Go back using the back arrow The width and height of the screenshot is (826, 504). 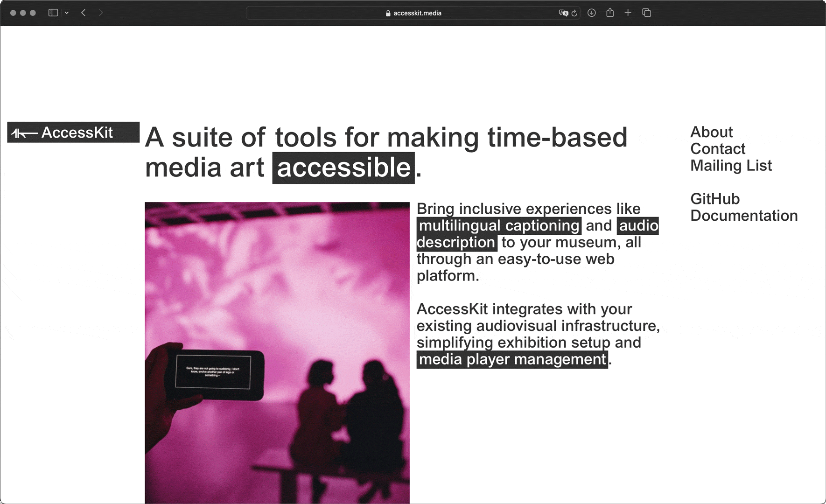pyautogui.click(x=84, y=13)
